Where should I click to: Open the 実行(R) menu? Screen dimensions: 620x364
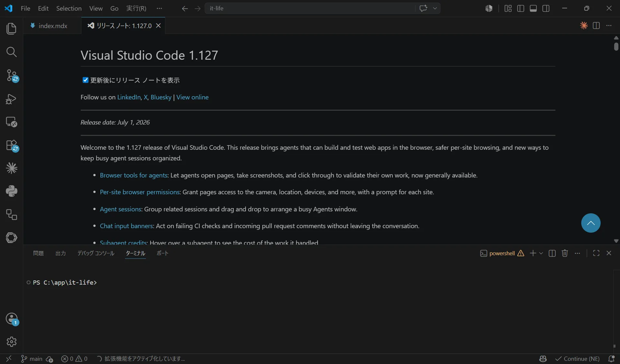click(136, 8)
